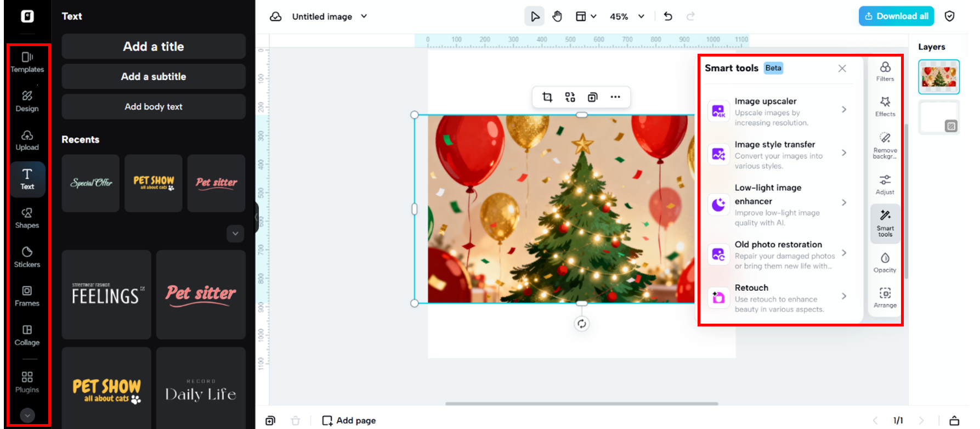Go to previous page arrow
This screenshot has height=429, width=980.
click(x=876, y=421)
